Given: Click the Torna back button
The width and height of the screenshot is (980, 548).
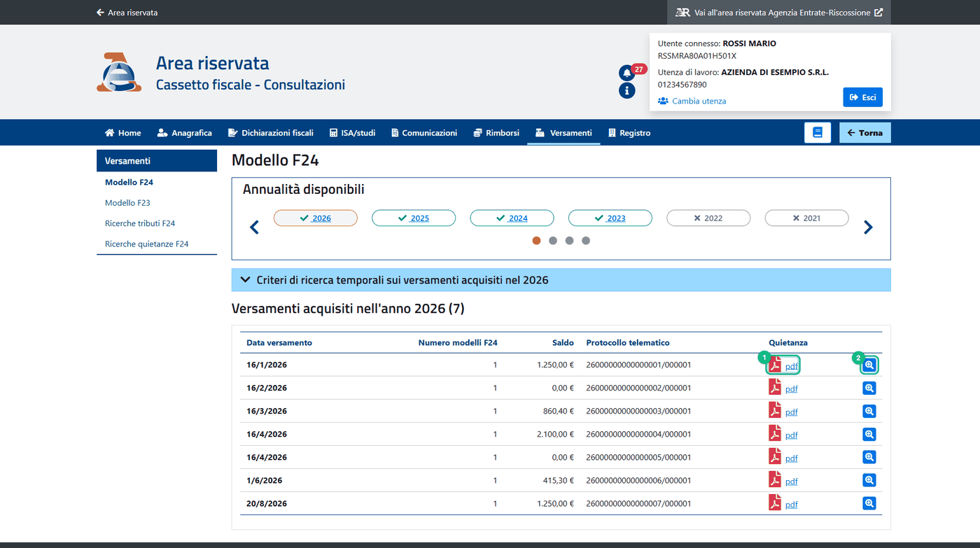Looking at the screenshot, I should 864,132.
